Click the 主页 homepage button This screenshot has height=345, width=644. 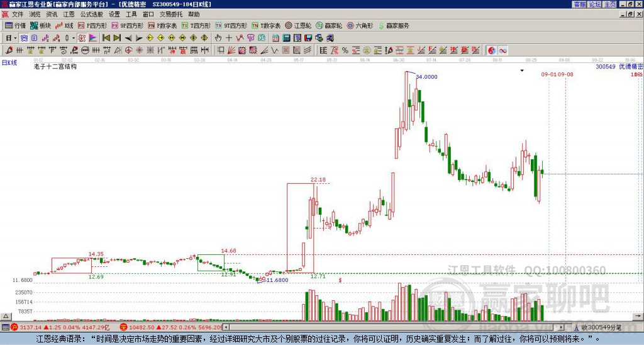[x=610, y=4]
